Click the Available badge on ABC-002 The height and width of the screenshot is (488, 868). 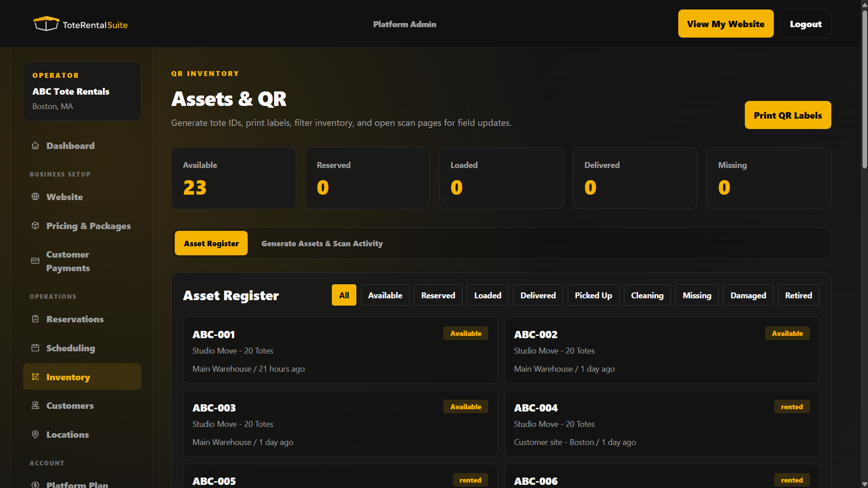pos(787,333)
